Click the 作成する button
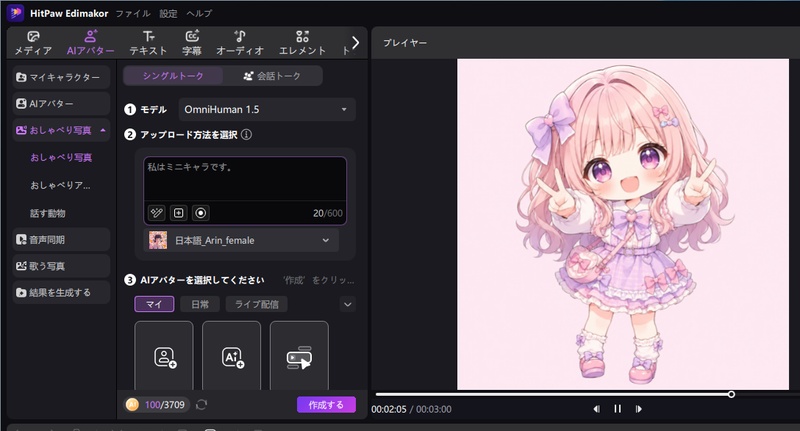The image size is (800, 431). 326,404
